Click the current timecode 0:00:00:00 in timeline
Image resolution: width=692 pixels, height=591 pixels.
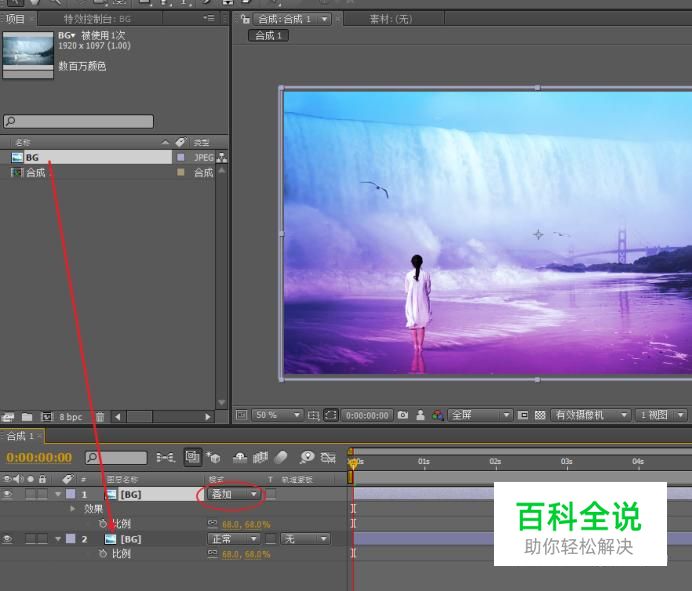click(x=39, y=458)
